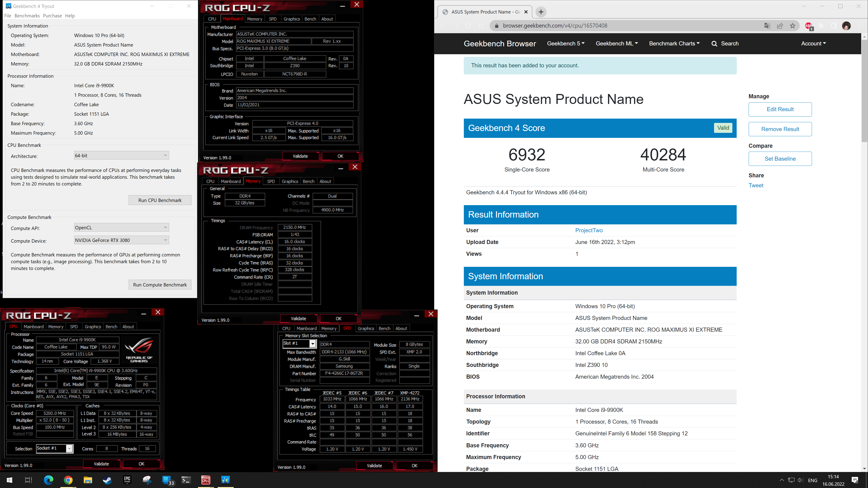Expand the Geekbench 5 nav menu

tap(566, 43)
